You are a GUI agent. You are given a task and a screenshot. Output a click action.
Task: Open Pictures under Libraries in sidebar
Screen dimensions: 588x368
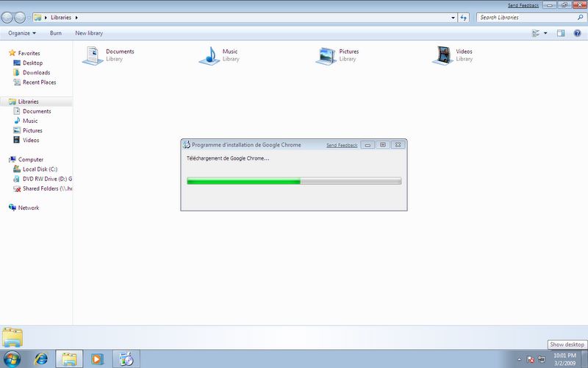pyautogui.click(x=32, y=130)
